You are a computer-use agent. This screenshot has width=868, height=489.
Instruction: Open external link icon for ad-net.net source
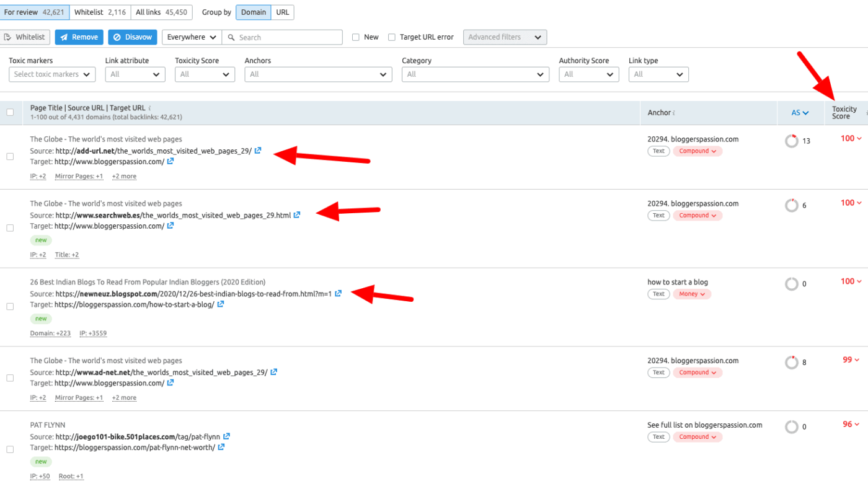pyautogui.click(x=273, y=372)
